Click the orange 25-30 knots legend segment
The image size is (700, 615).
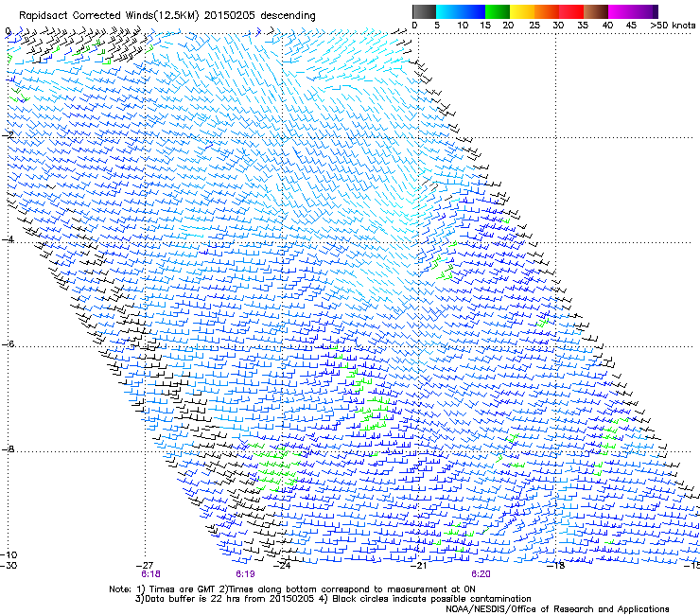coord(547,11)
